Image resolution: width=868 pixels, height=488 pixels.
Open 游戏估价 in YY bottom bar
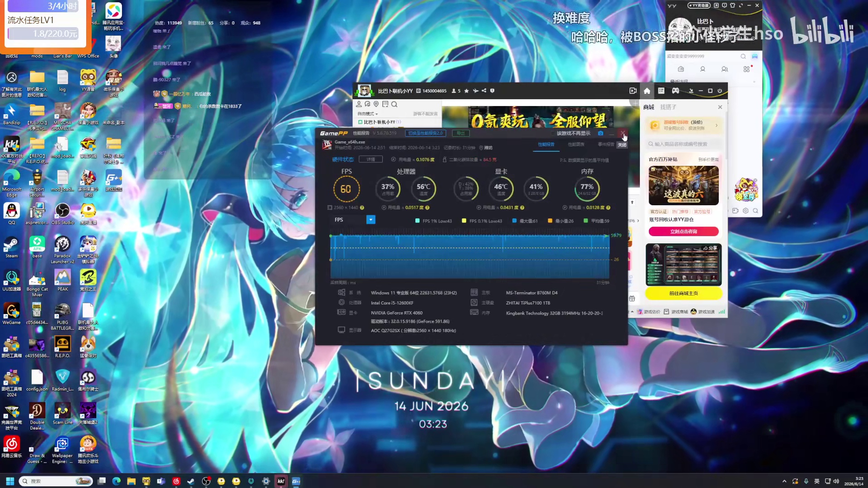(649, 312)
